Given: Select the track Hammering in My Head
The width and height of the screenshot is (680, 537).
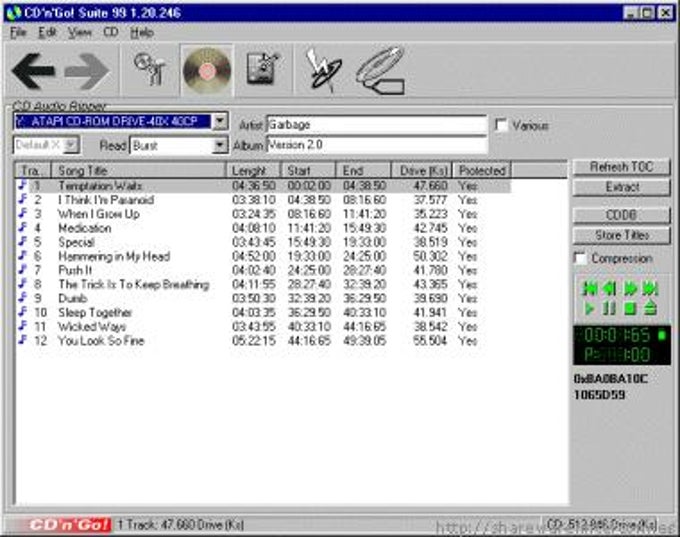Looking at the screenshot, I should (x=114, y=256).
